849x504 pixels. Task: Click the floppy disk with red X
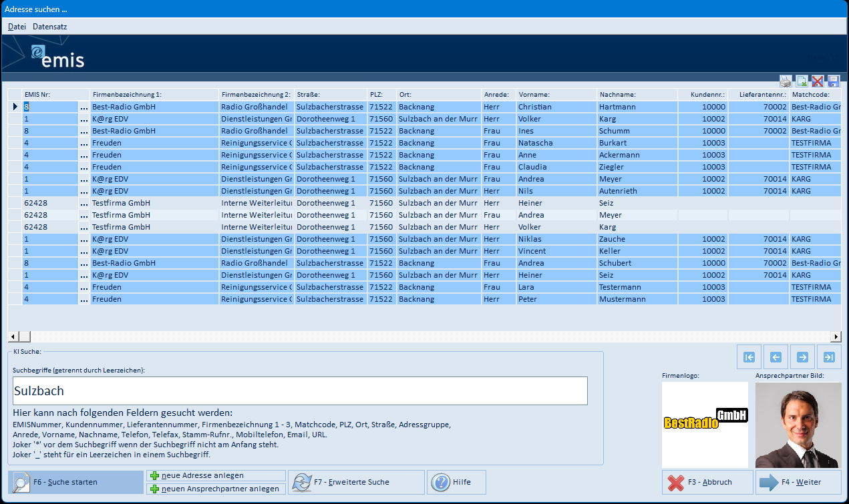(x=818, y=81)
